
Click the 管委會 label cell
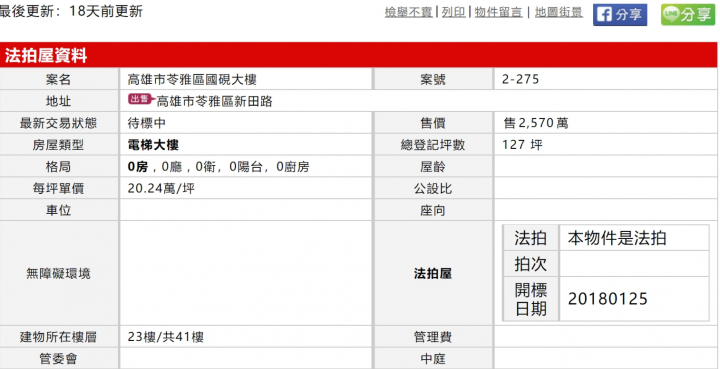pos(59,358)
